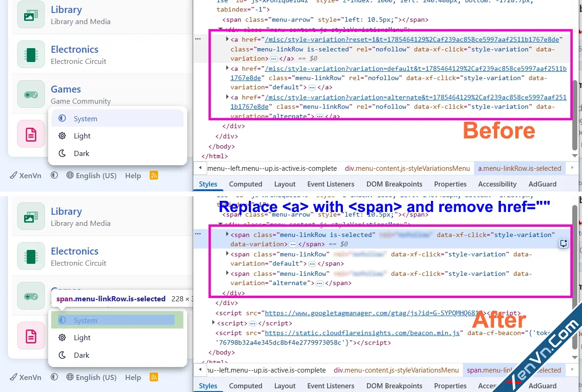
Task: Open the Library forum link in the Before screenshot
Action: tap(66, 10)
